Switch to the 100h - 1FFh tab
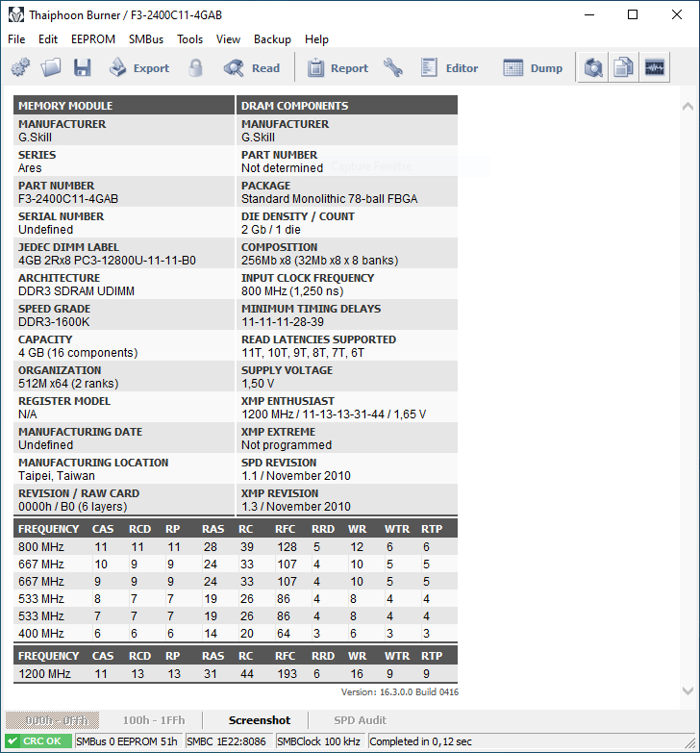 pyautogui.click(x=154, y=720)
